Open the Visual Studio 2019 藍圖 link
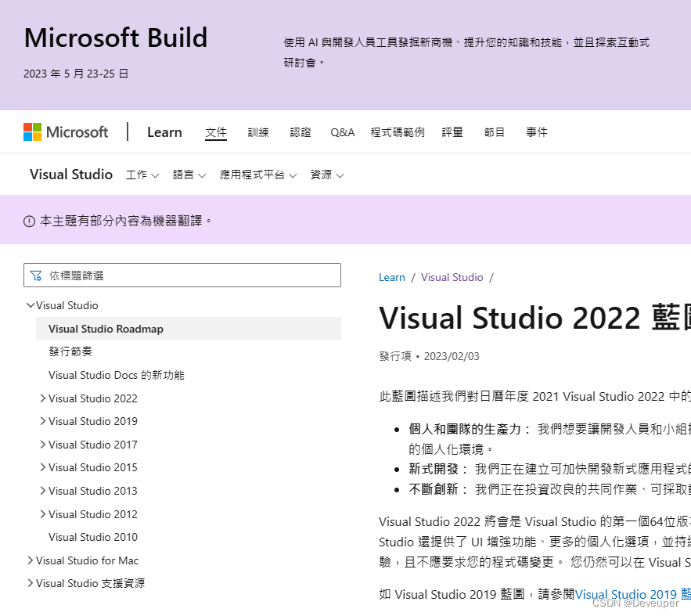This screenshot has width=691, height=616. 633,594
